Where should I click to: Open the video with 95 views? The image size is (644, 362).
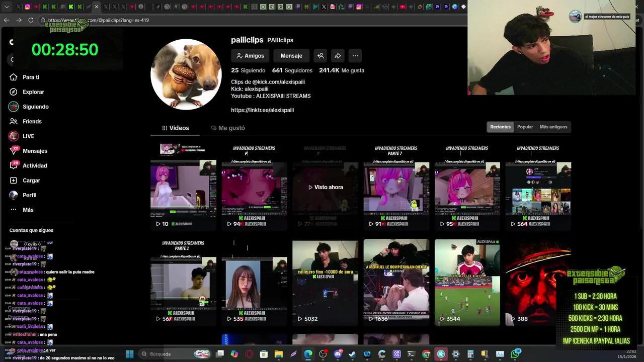tap(467, 187)
